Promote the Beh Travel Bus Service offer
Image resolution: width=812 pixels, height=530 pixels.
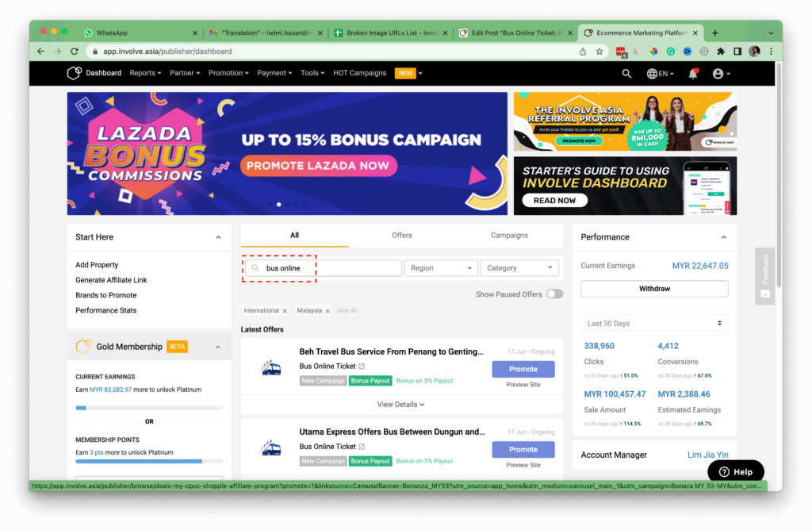(x=523, y=369)
